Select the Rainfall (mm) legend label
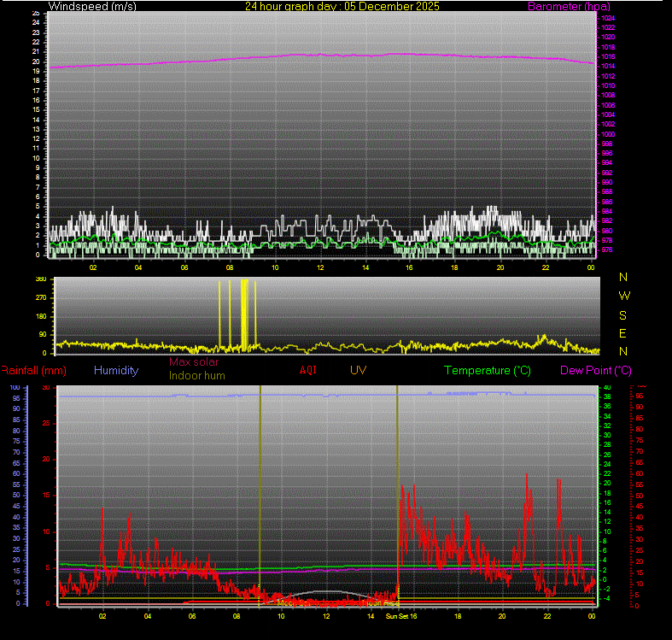The height and width of the screenshot is (640, 672). tap(33, 370)
